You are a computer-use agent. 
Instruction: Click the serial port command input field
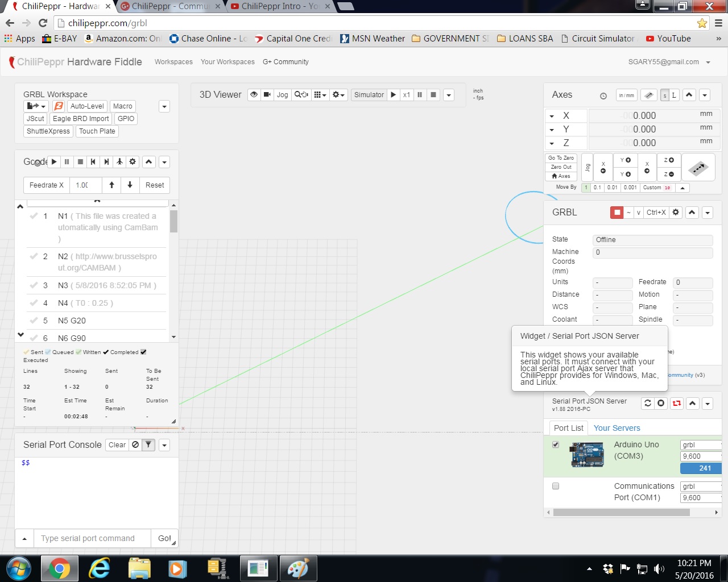pos(92,538)
